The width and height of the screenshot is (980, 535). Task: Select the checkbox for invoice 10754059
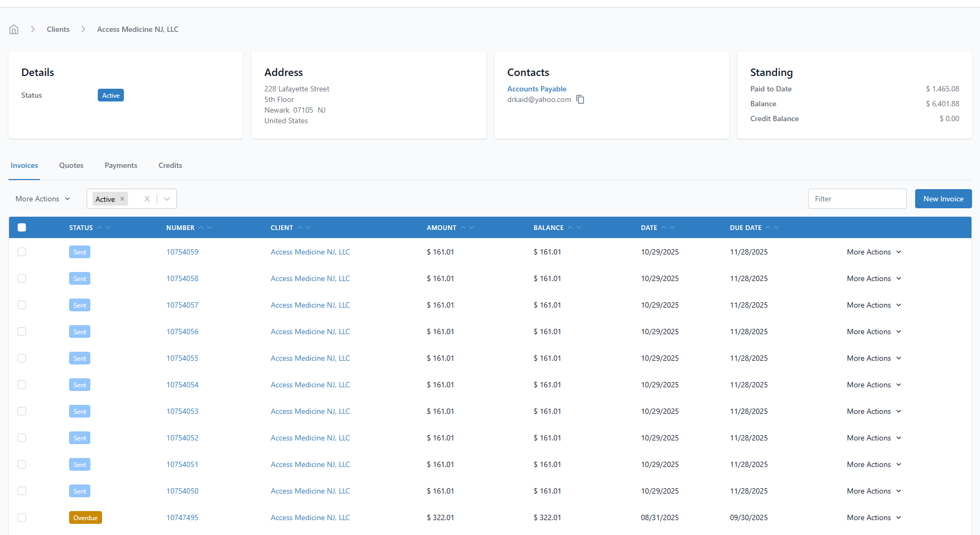click(22, 252)
